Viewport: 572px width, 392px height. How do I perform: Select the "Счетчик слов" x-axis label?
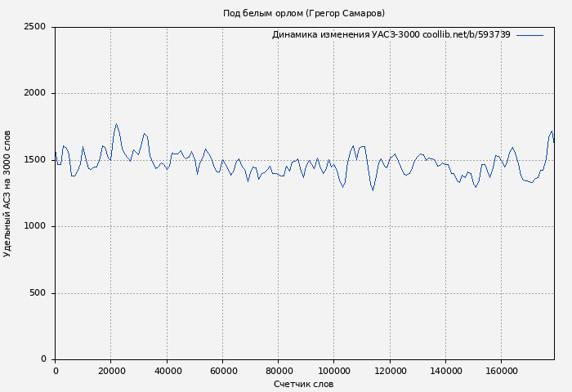[x=303, y=384]
